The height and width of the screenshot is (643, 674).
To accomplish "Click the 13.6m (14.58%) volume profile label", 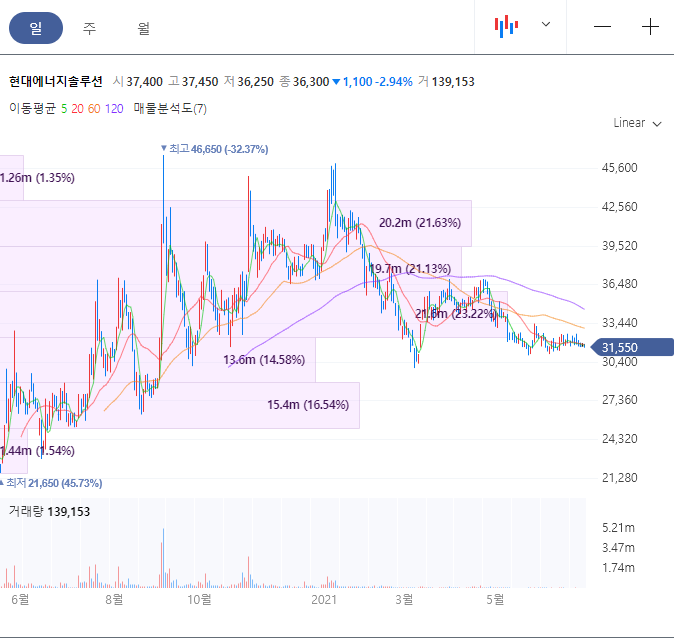I will coord(264,359).
